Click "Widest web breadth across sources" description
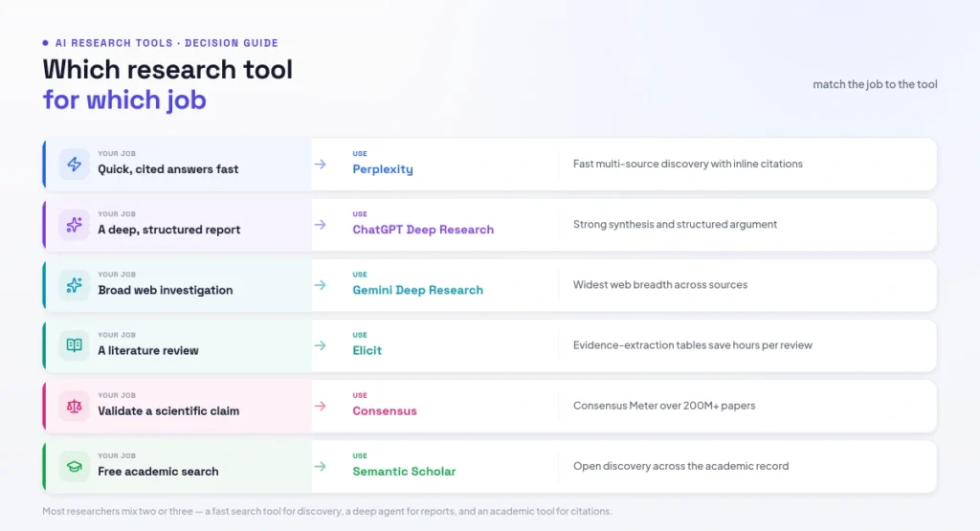The image size is (980, 531). tap(660, 285)
